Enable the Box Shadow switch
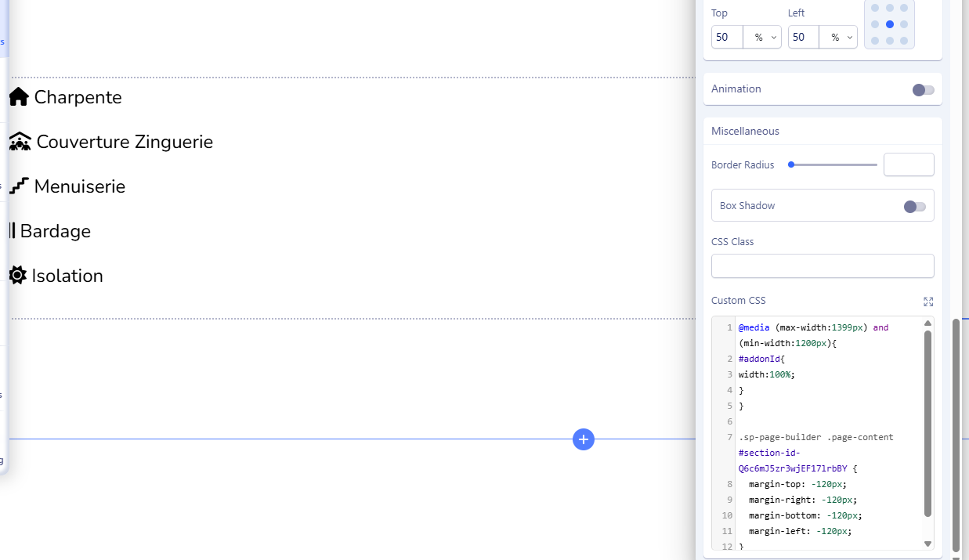Screen dimensions: 969x560 coord(915,207)
